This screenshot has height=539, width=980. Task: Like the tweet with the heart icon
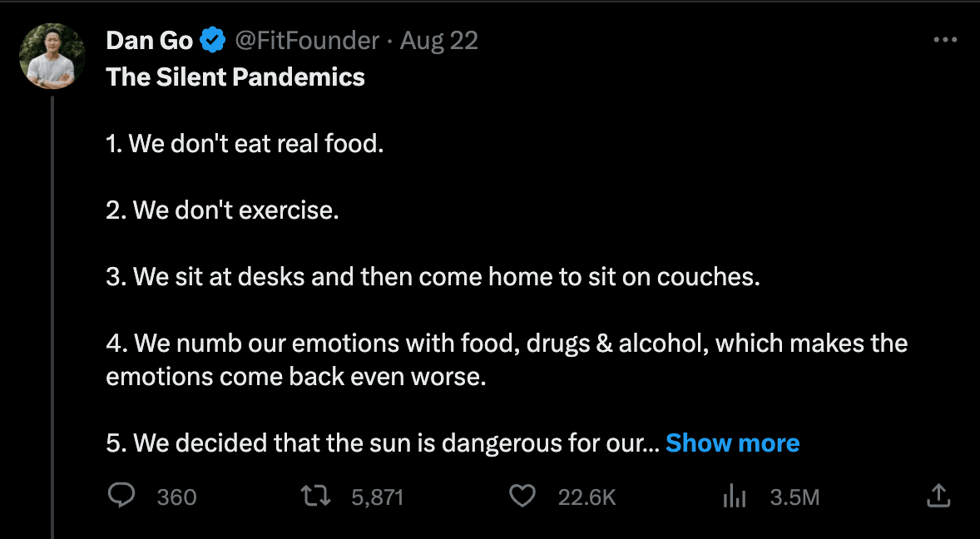click(x=522, y=497)
